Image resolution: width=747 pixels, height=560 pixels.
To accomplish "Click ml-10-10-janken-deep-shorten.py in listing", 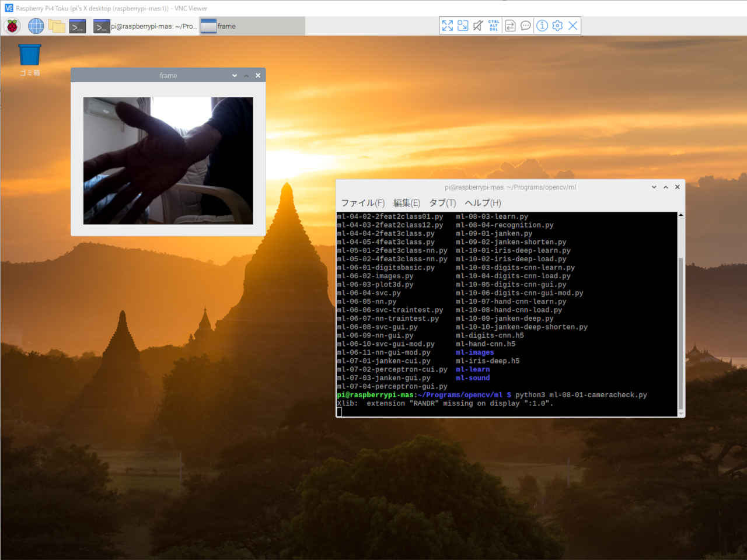I will pos(521,327).
